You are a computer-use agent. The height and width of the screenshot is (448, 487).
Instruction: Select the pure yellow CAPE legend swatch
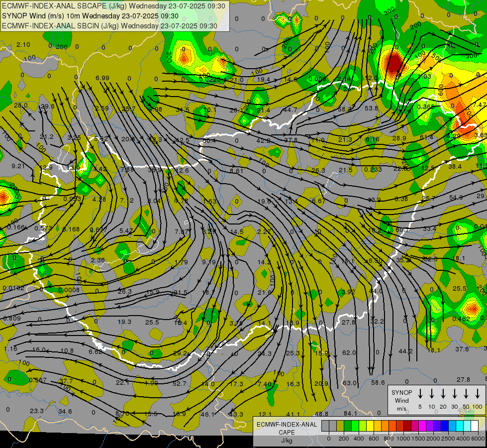[370, 426]
